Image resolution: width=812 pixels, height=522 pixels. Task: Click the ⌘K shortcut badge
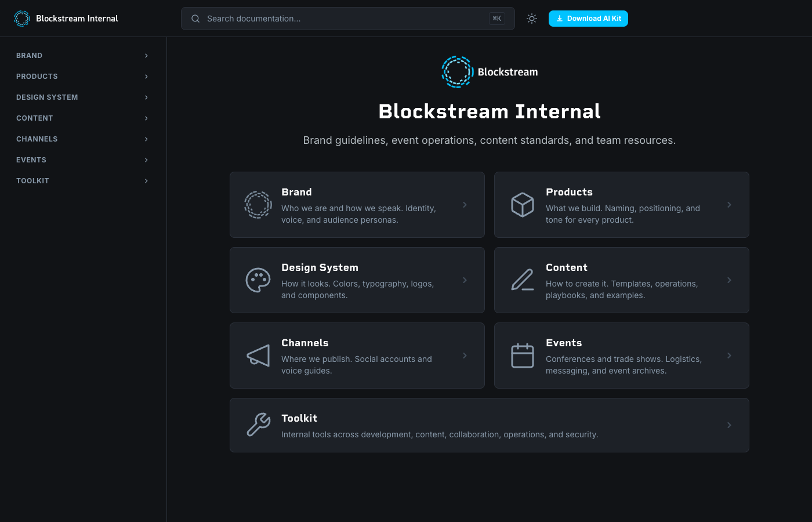(496, 19)
